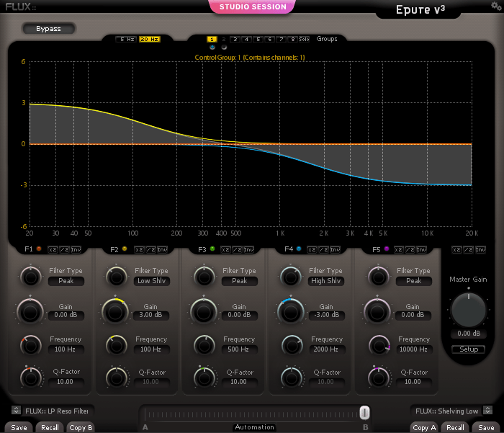Click blue channel indicator dot under group 1
The image size is (504, 433).
212,48
